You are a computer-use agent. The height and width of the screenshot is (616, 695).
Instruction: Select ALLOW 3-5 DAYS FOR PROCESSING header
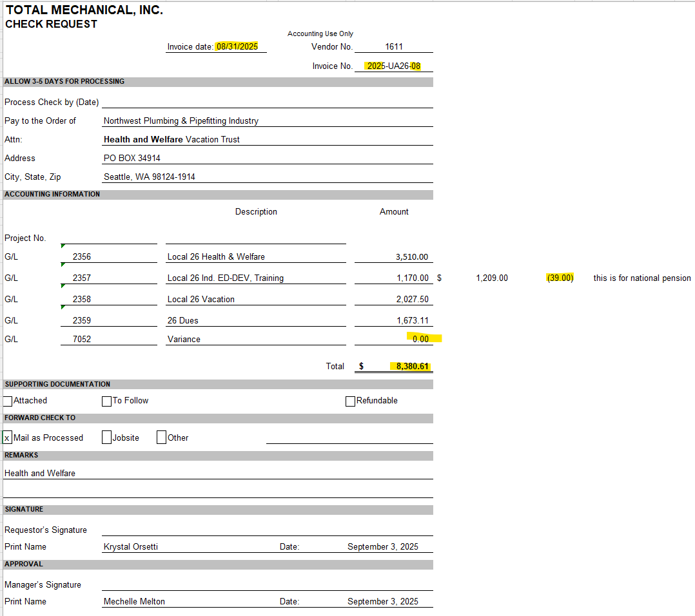218,82
